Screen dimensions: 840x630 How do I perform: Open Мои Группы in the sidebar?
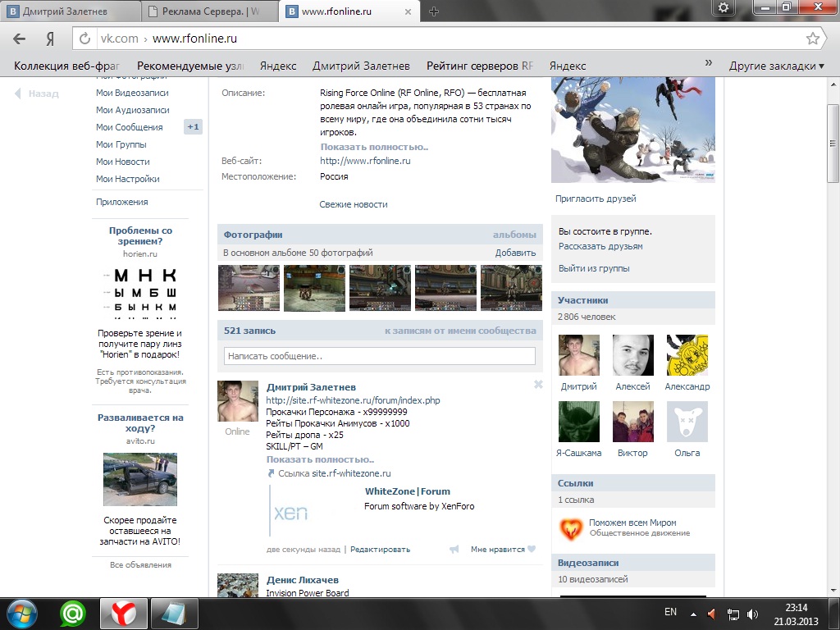tap(121, 144)
